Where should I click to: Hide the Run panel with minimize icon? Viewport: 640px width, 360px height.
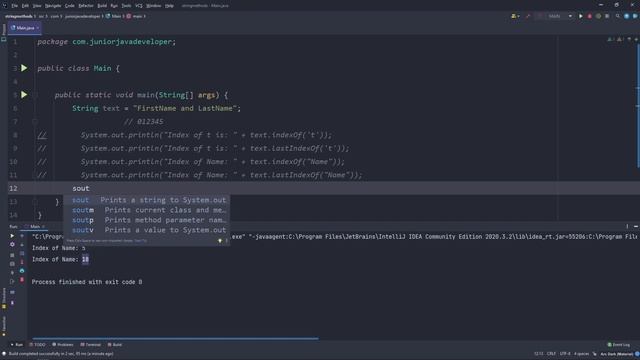coord(636,227)
